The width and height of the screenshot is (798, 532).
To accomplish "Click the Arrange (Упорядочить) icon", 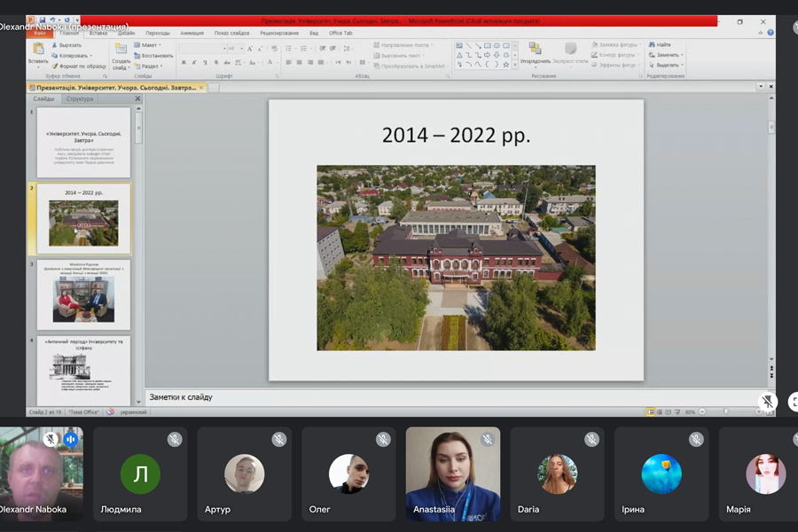I will (535, 50).
